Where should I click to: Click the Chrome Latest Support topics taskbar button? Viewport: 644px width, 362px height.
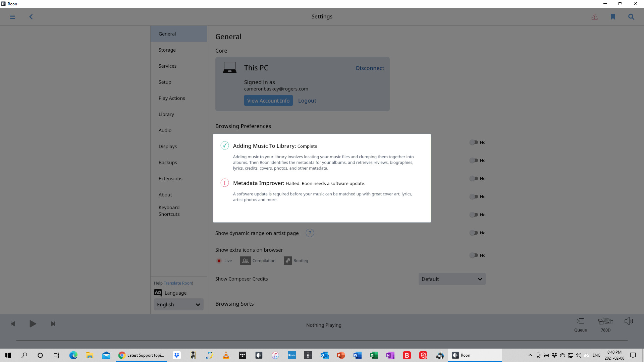(x=141, y=355)
